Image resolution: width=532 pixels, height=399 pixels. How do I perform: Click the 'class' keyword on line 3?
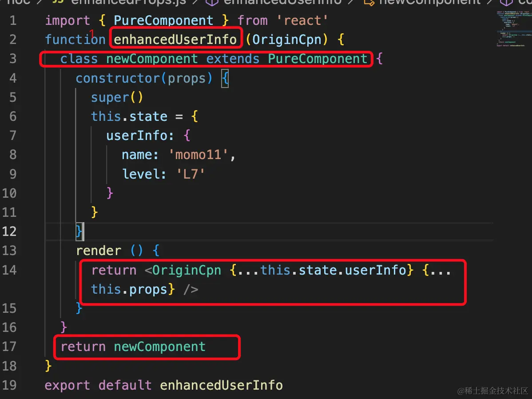tap(79, 59)
